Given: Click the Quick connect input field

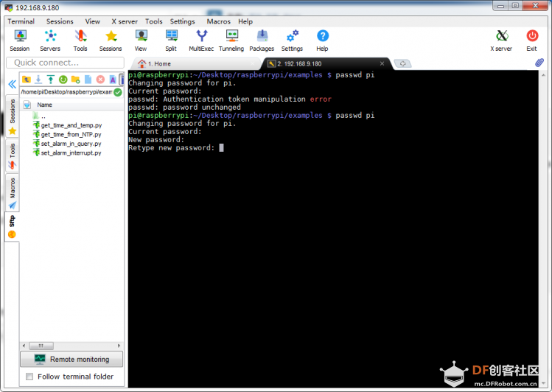Looking at the screenshot, I should (x=65, y=63).
